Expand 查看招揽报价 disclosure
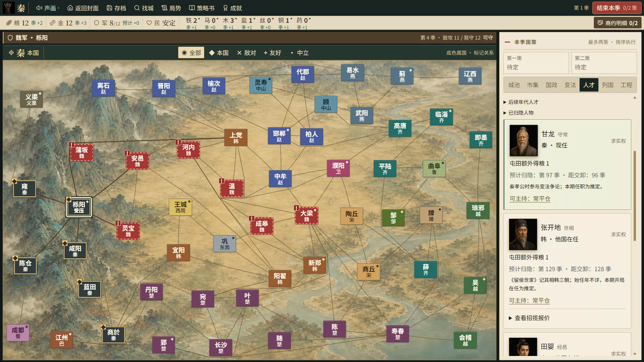The height and width of the screenshot is (362, 644). [529, 318]
